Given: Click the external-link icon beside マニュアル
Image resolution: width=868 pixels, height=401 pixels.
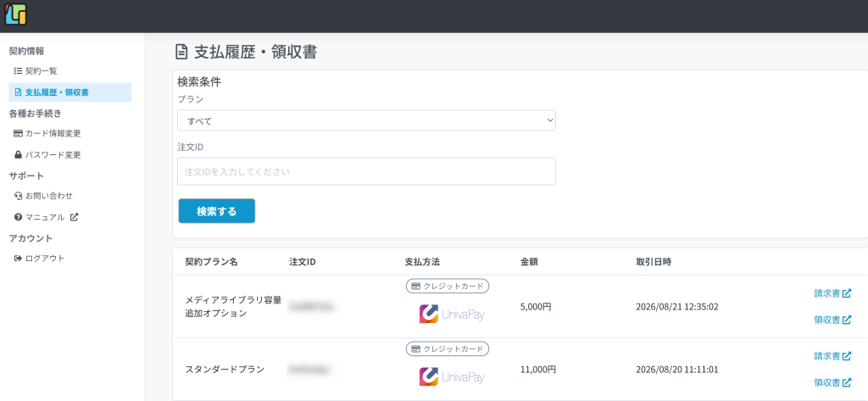Looking at the screenshot, I should [75, 217].
